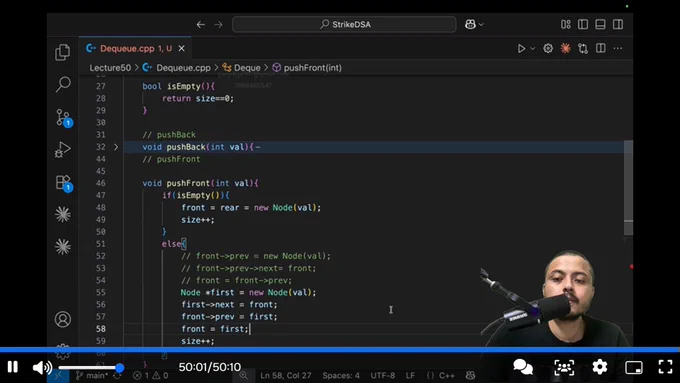Split the editor to the right
The image size is (680, 383).
pyautogui.click(x=601, y=48)
